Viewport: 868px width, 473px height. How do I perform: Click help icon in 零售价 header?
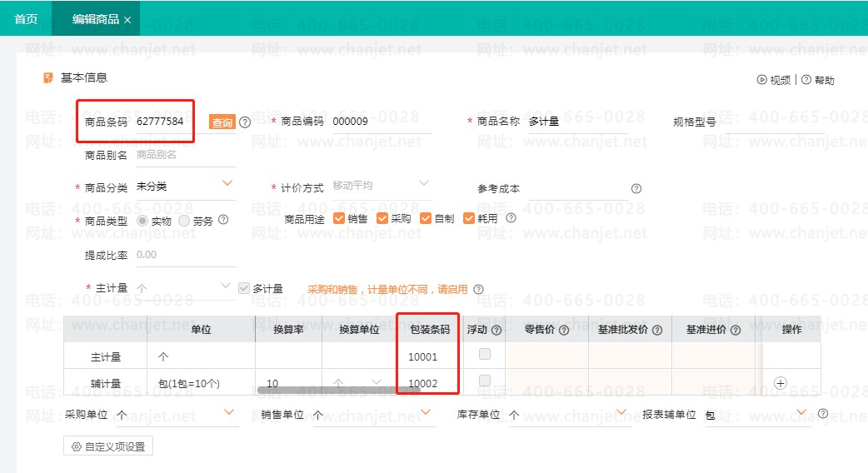click(564, 331)
